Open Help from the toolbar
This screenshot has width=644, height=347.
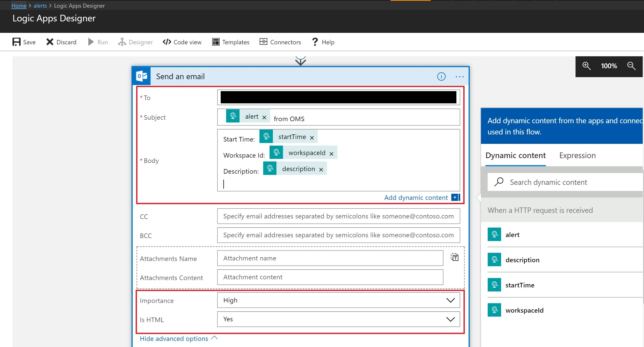(323, 42)
